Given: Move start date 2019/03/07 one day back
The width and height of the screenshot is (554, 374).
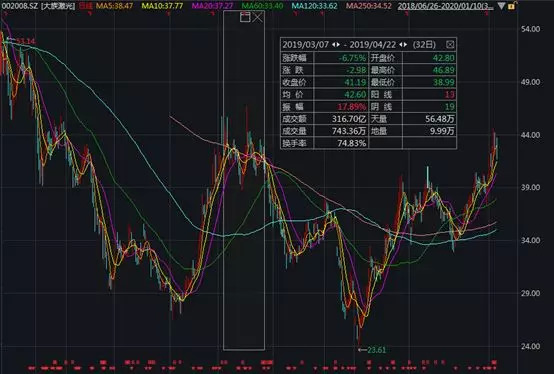Looking at the screenshot, I should pyautogui.click(x=334, y=44).
